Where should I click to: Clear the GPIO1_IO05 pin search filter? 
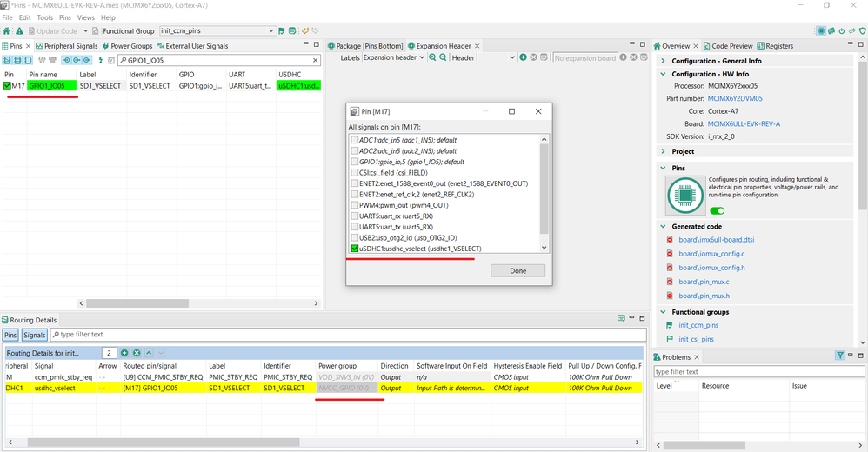(x=316, y=60)
